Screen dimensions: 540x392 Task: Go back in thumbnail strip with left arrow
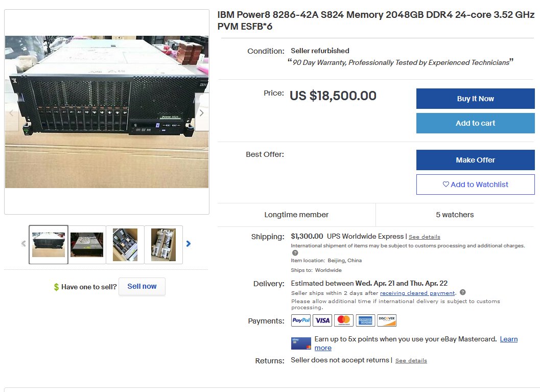[24, 244]
